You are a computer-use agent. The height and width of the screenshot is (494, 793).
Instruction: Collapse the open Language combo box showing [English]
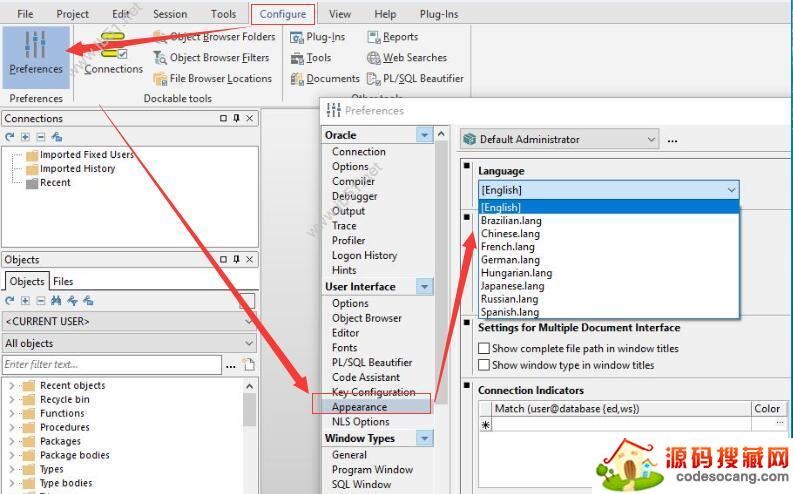tap(731, 190)
